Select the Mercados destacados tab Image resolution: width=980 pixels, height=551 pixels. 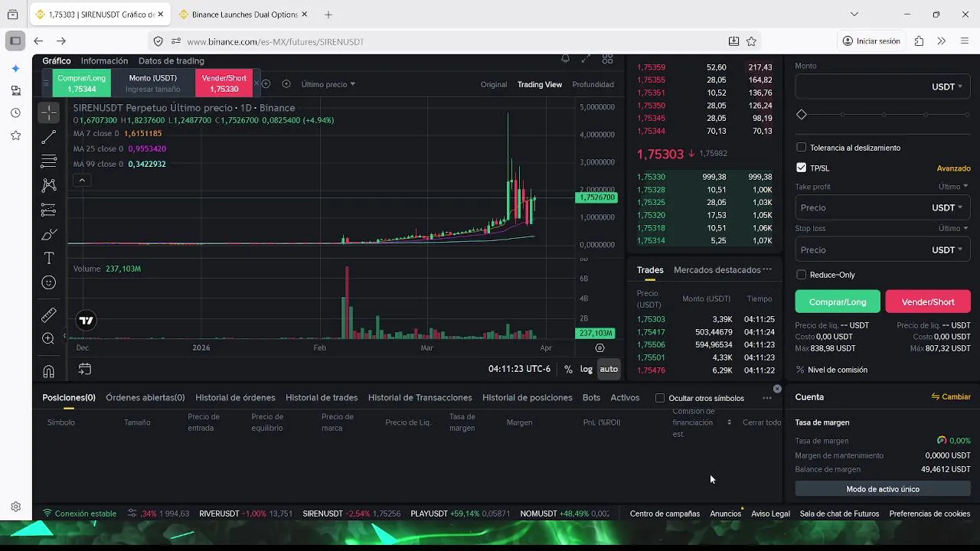tap(717, 270)
